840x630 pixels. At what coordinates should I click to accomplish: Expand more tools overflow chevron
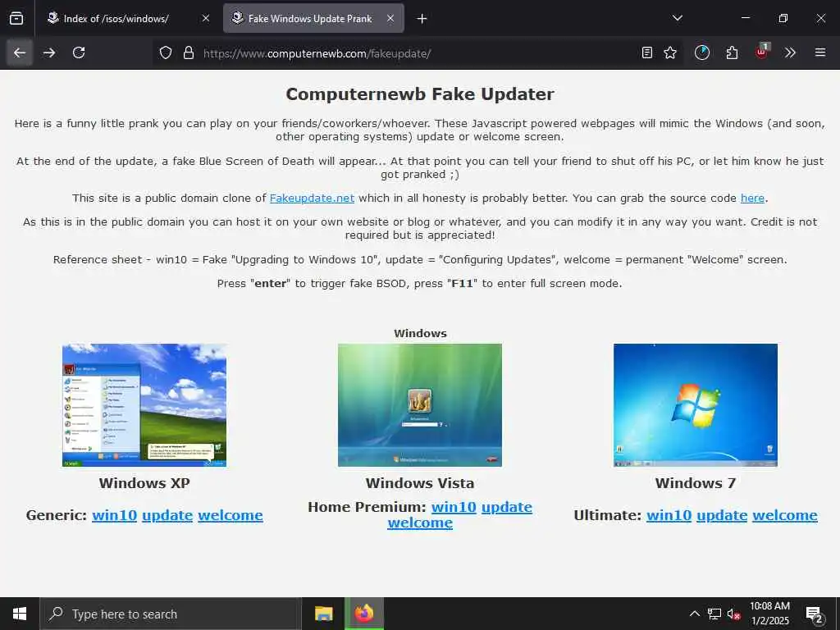click(790, 52)
